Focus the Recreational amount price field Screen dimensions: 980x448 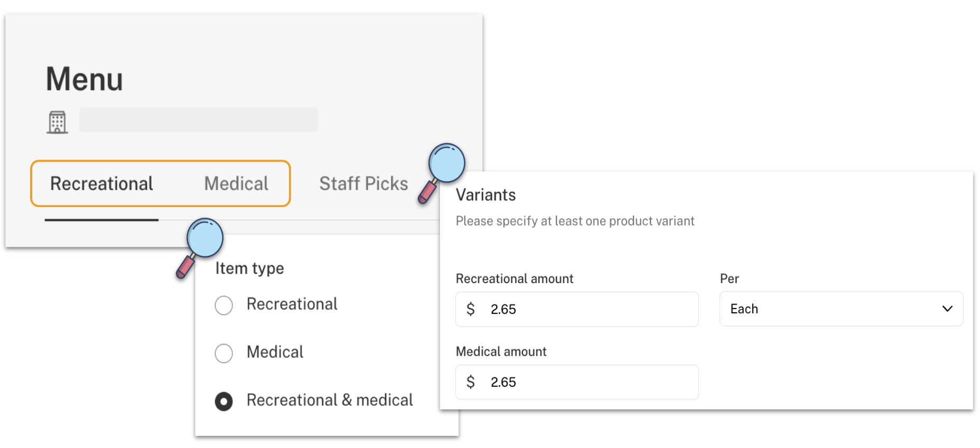point(577,309)
